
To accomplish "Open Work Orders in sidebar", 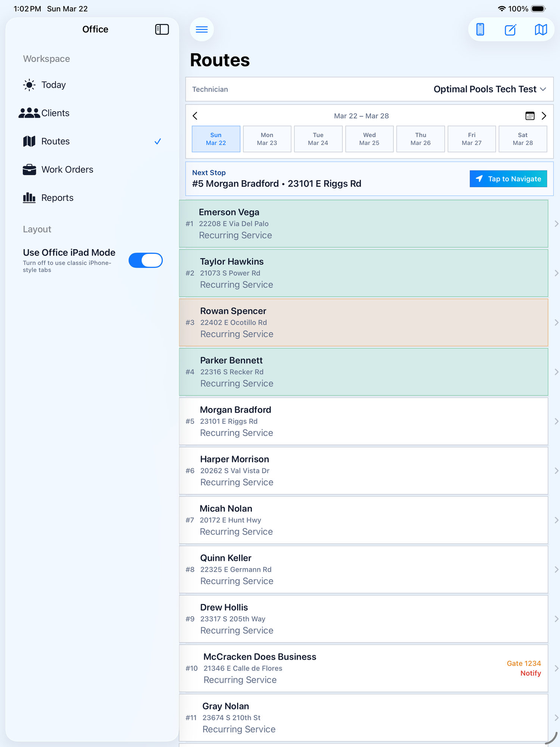I will pos(92,170).
